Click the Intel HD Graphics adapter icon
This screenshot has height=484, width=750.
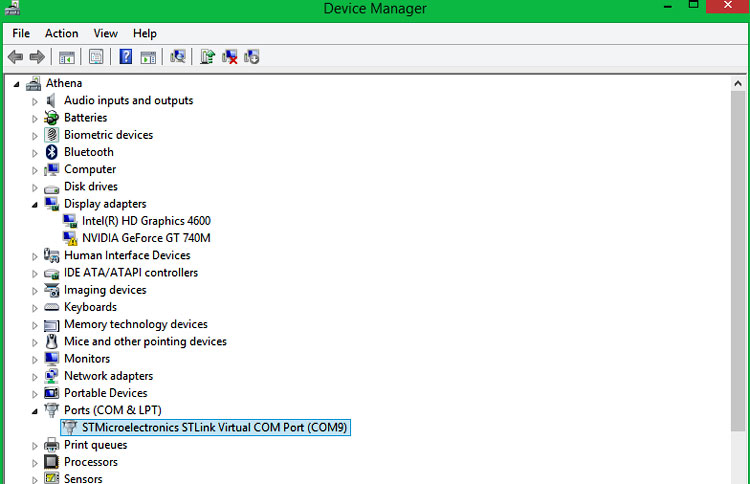70,221
